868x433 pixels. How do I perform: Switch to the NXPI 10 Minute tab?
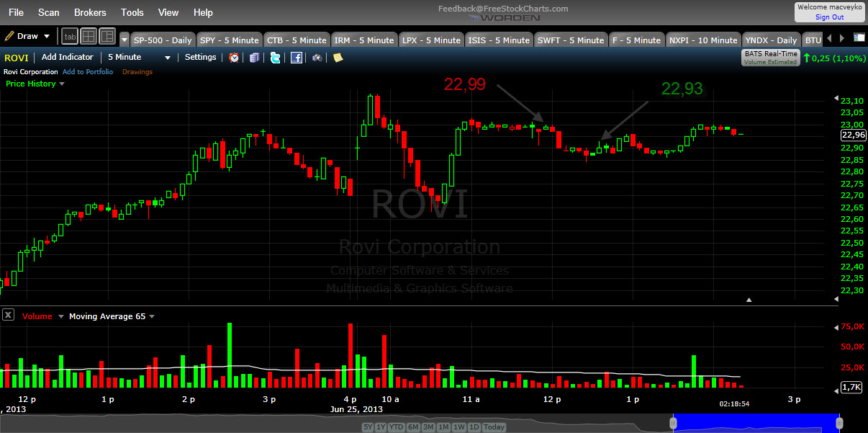coord(703,40)
